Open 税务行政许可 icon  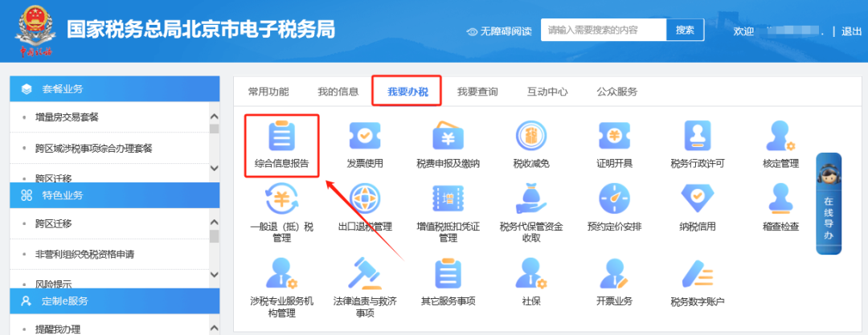point(698,137)
